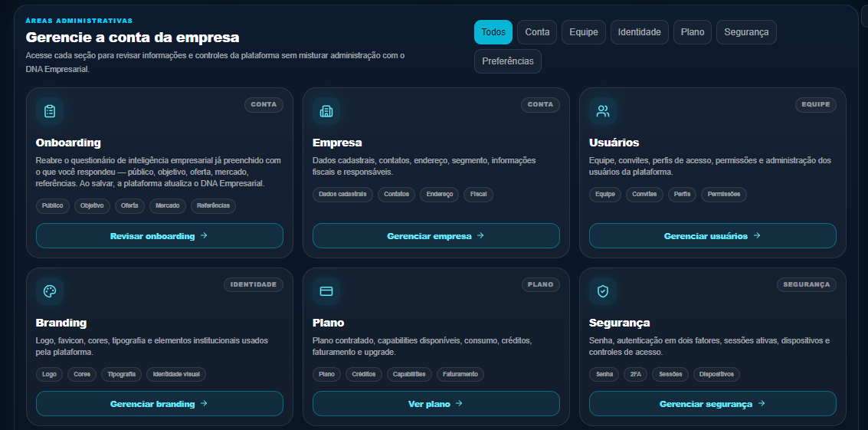Choose the Plano filter tab
Screen dimensions: 868x430
point(693,32)
